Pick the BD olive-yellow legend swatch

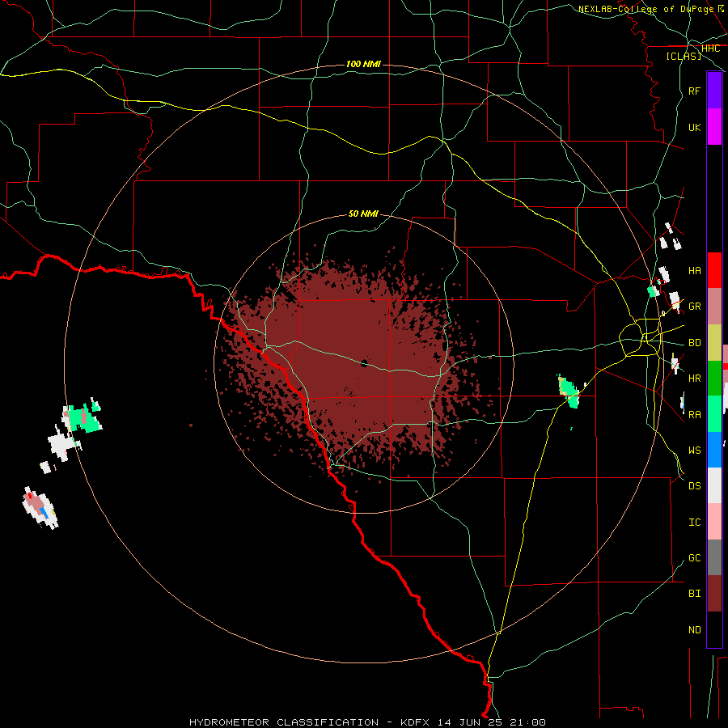tap(714, 343)
